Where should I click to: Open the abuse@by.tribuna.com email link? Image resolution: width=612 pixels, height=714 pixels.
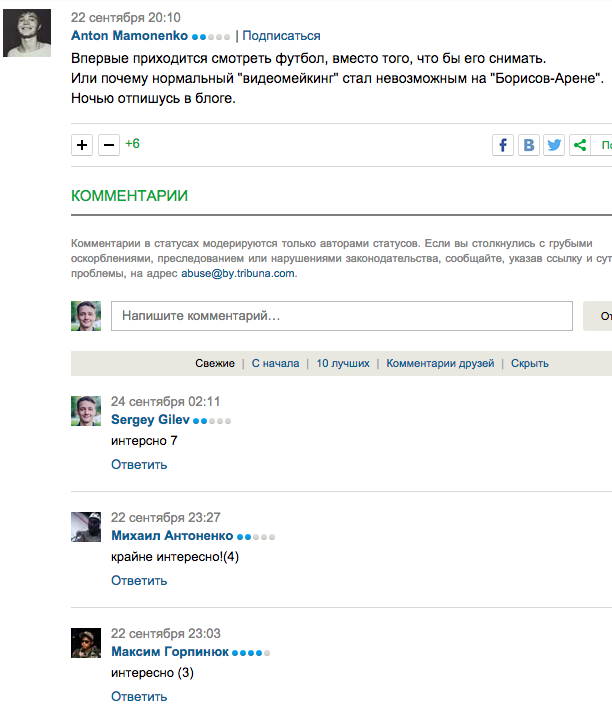[238, 273]
